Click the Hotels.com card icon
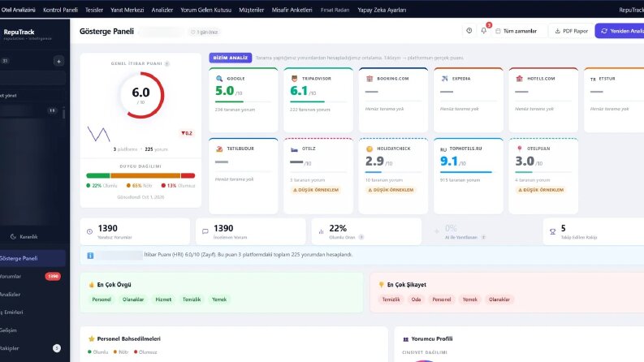Screen dimensions: 644x362 tap(519, 79)
